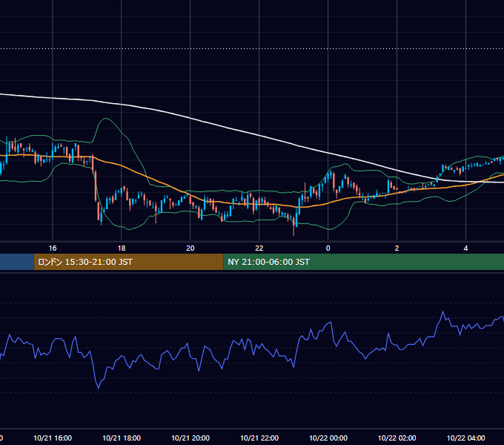This screenshot has height=445, width=504.
Task: Click the 16 hour label on price chart axis
Action: (x=53, y=248)
